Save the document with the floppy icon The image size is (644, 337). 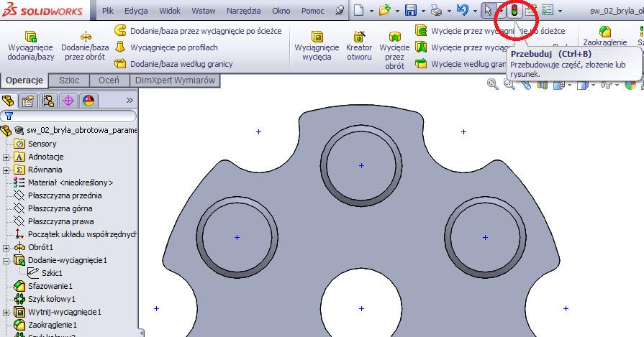(411, 10)
